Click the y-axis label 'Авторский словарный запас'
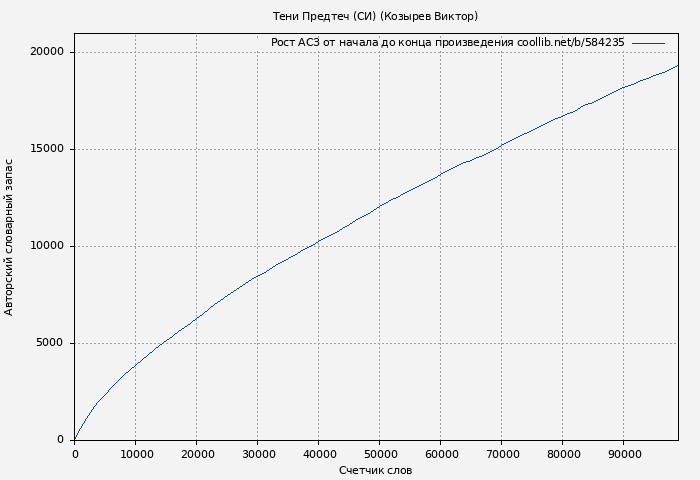This screenshot has width=700, height=480. pyautogui.click(x=10, y=237)
